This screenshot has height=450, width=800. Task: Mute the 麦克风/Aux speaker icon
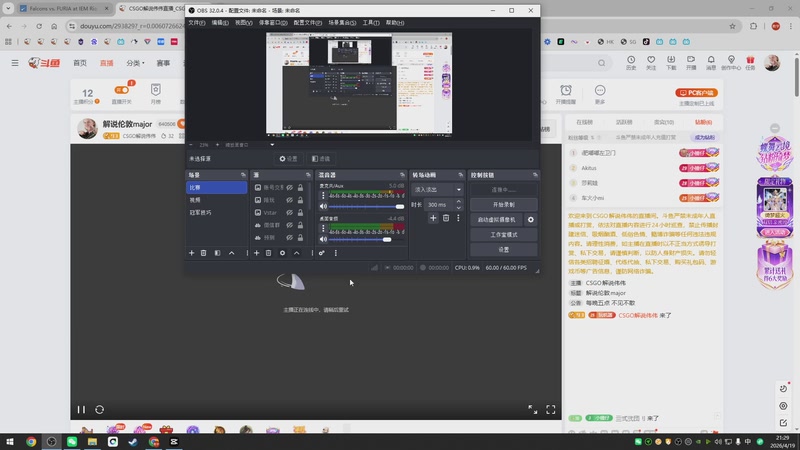[323, 207]
